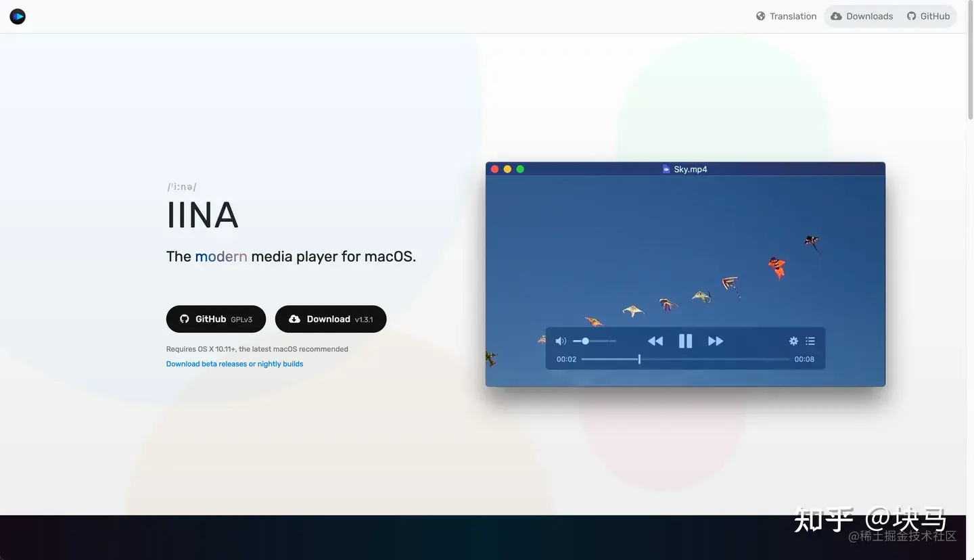Click the volume speaker icon in player
The image size is (974, 560).
tap(561, 342)
